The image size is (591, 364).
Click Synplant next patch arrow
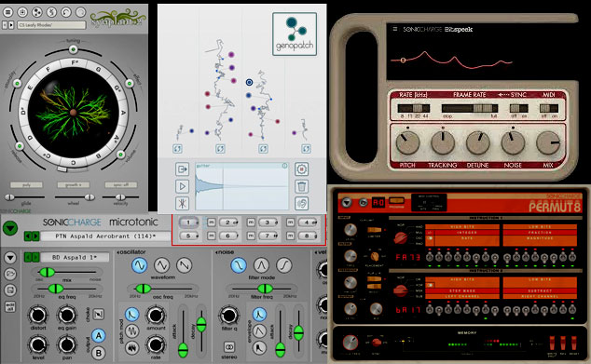point(11,25)
